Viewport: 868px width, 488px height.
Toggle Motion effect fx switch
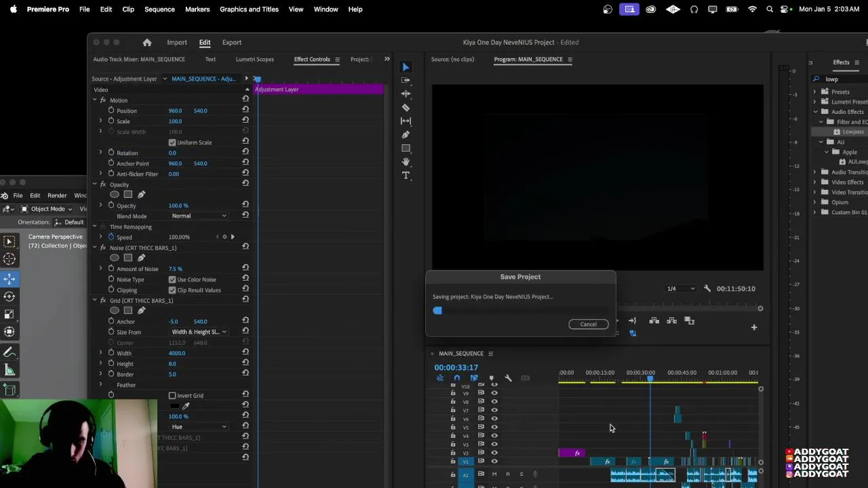coord(103,100)
